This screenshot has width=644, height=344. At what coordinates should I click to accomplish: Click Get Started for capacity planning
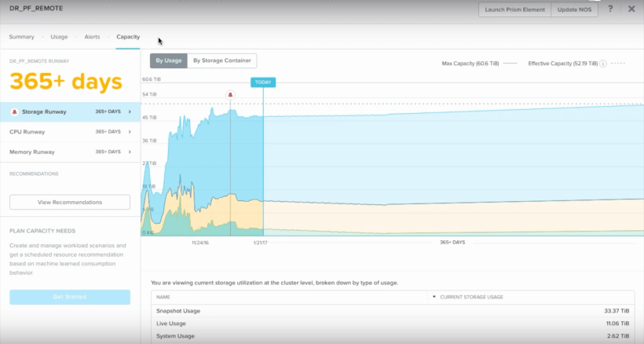point(70,297)
